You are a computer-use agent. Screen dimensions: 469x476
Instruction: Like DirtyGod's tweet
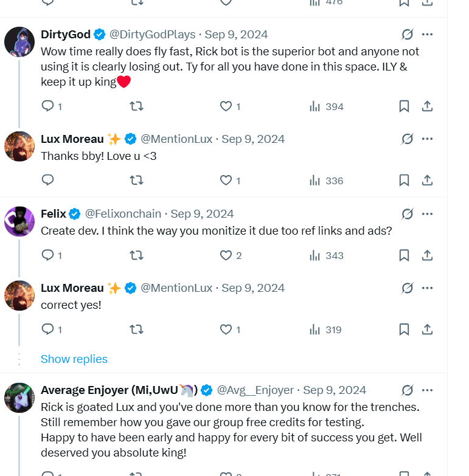coord(226,106)
